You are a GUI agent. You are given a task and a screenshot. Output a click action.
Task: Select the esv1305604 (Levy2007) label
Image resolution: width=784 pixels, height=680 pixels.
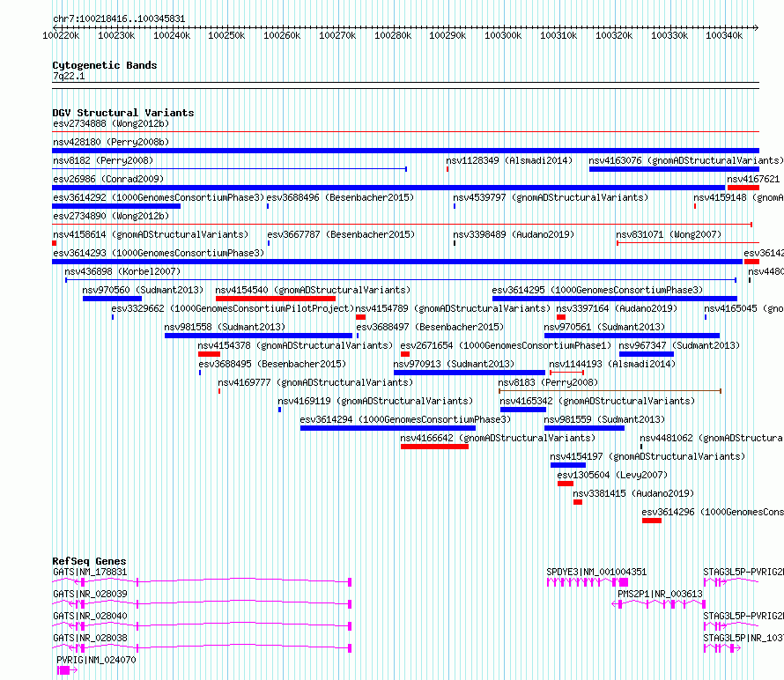coord(612,475)
